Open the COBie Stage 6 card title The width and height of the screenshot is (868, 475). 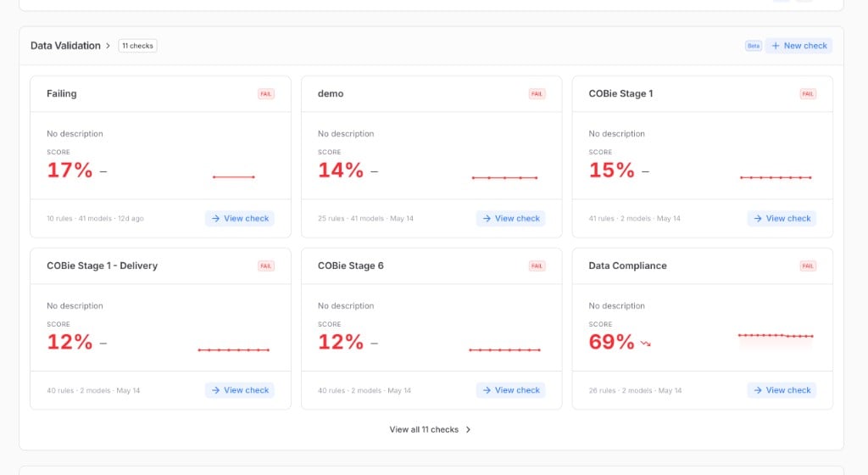coord(350,265)
